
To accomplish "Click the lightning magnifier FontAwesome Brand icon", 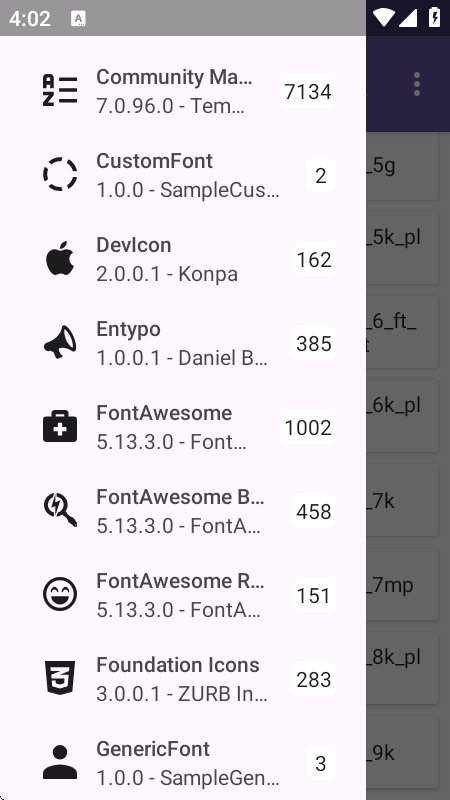I will coord(60,511).
